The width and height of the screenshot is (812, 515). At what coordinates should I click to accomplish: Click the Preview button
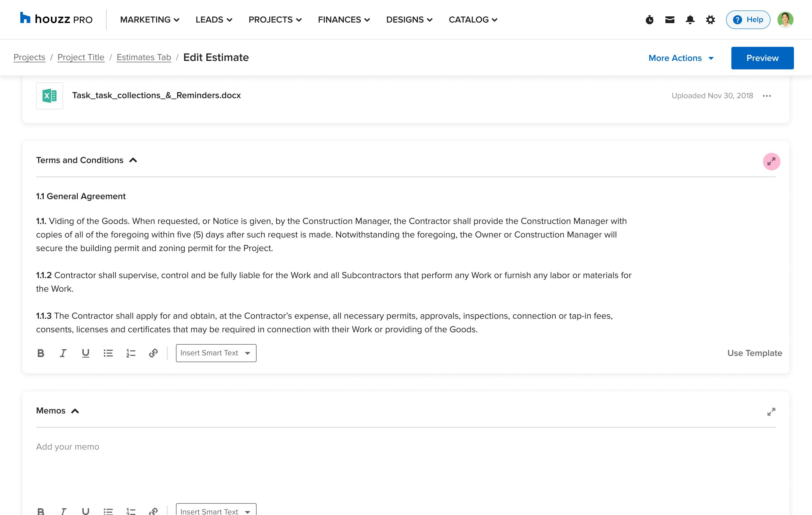[762, 58]
